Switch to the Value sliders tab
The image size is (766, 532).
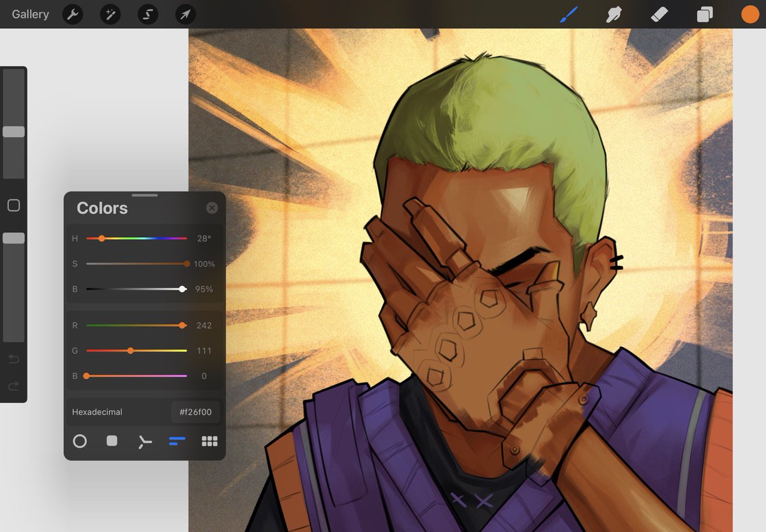coord(177,441)
